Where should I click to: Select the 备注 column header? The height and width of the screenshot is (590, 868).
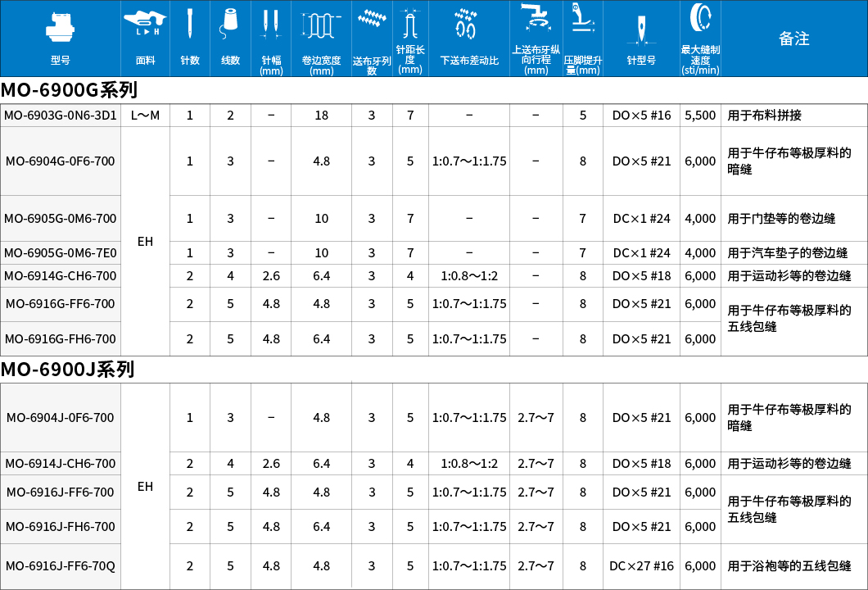pyautogui.click(x=793, y=39)
